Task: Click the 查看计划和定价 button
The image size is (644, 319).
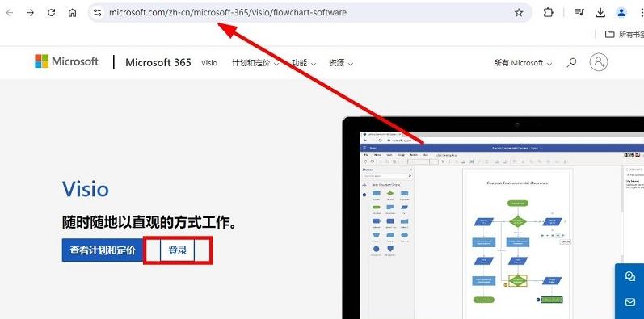Action: [103, 250]
